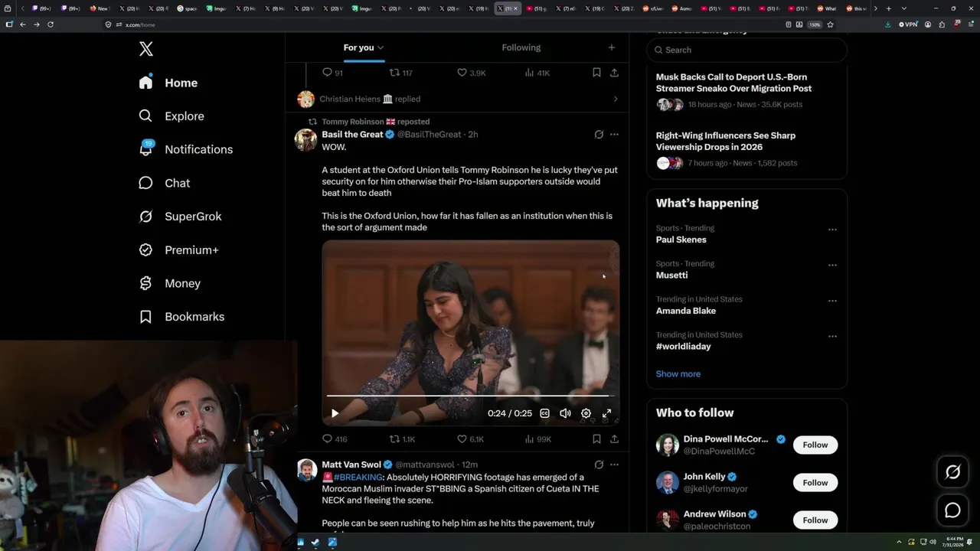Go back in the browser
980x551 pixels.
[x=22, y=24]
